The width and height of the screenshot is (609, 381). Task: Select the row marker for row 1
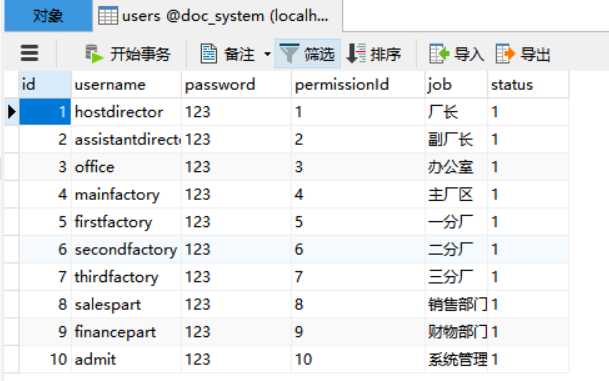tap(12, 112)
